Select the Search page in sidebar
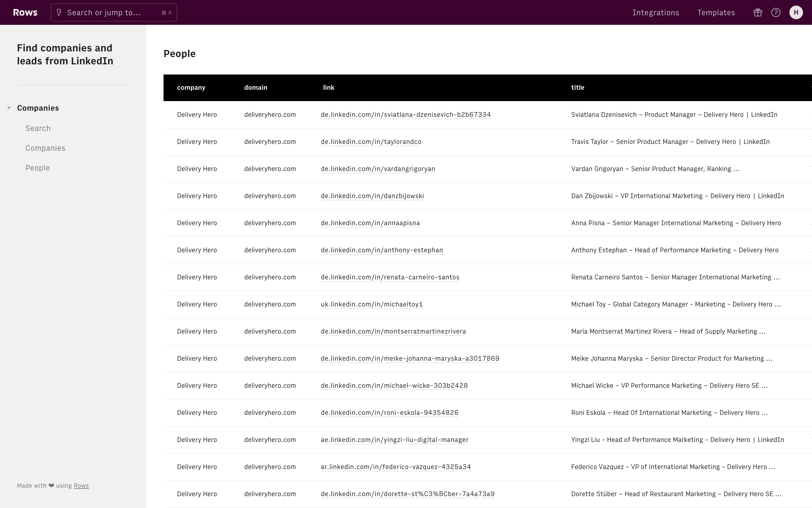The height and width of the screenshot is (508, 812). coord(38,128)
